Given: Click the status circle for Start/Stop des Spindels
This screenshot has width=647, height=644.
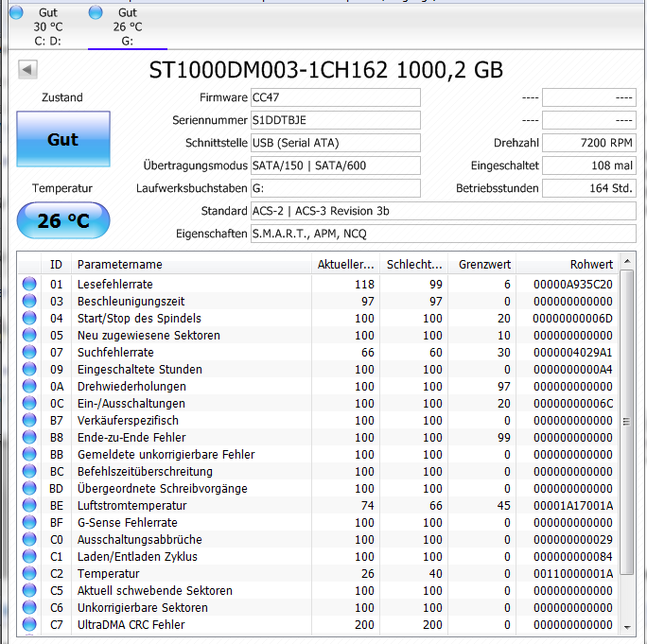Looking at the screenshot, I should point(29,318).
